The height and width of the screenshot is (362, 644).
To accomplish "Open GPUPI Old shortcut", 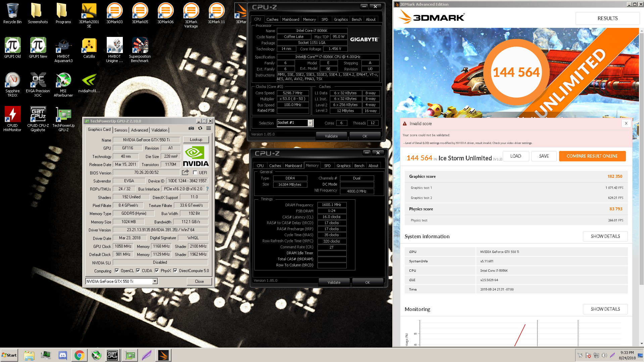I will (12, 48).
